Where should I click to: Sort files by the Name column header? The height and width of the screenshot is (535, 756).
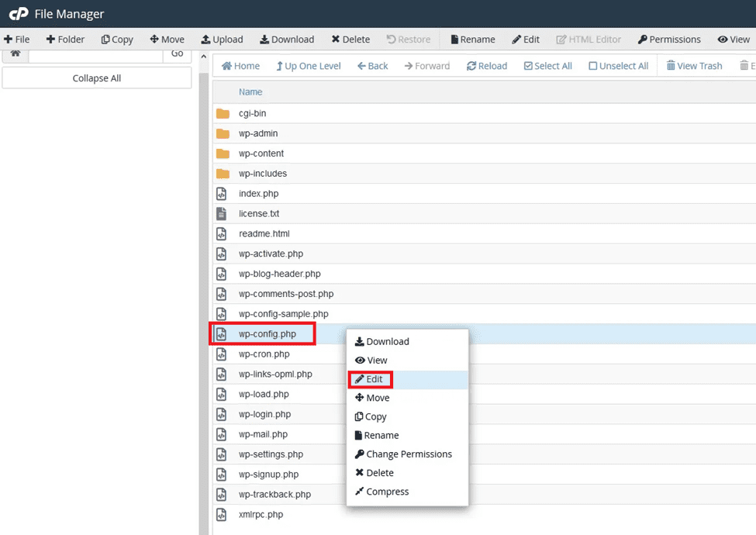click(250, 91)
